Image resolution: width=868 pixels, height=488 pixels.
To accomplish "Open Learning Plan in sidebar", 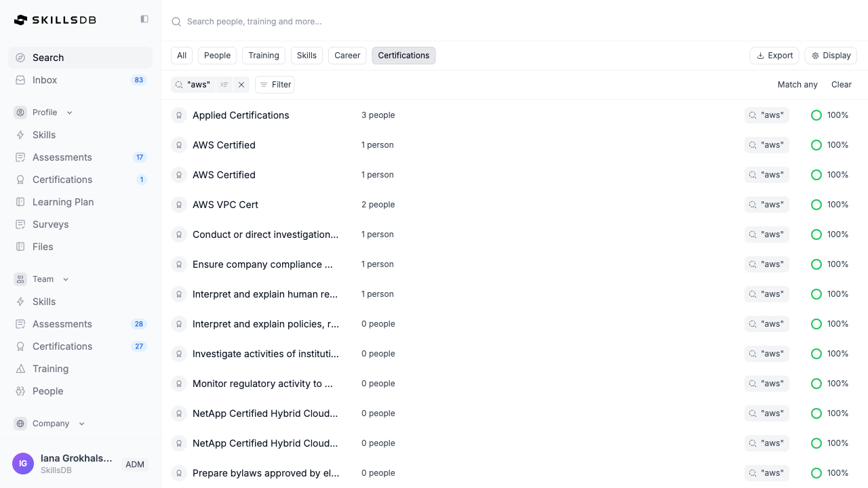I will coord(63,202).
